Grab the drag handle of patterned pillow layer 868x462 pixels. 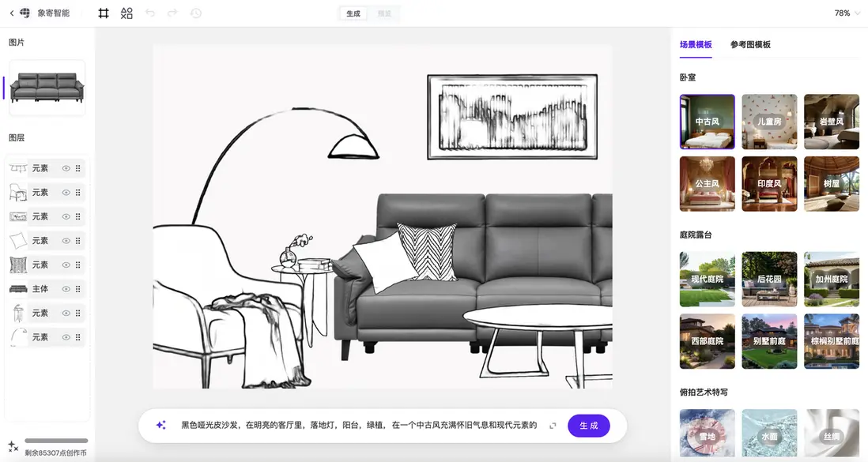78,265
